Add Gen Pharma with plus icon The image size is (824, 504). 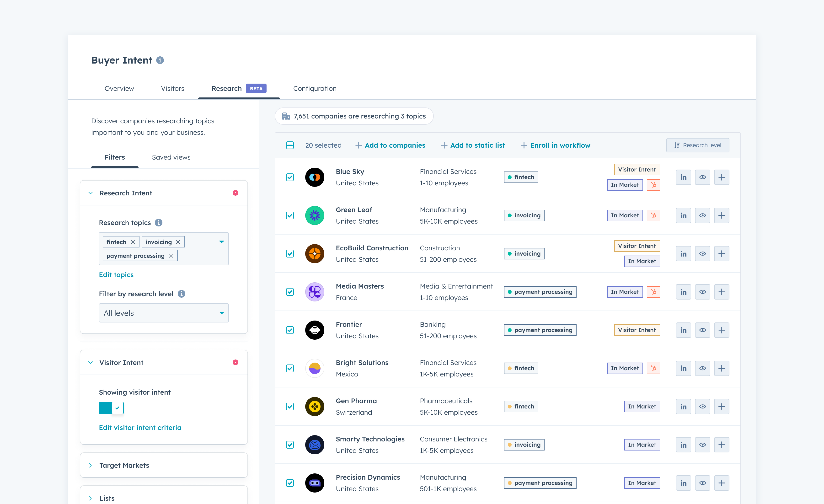(721, 407)
